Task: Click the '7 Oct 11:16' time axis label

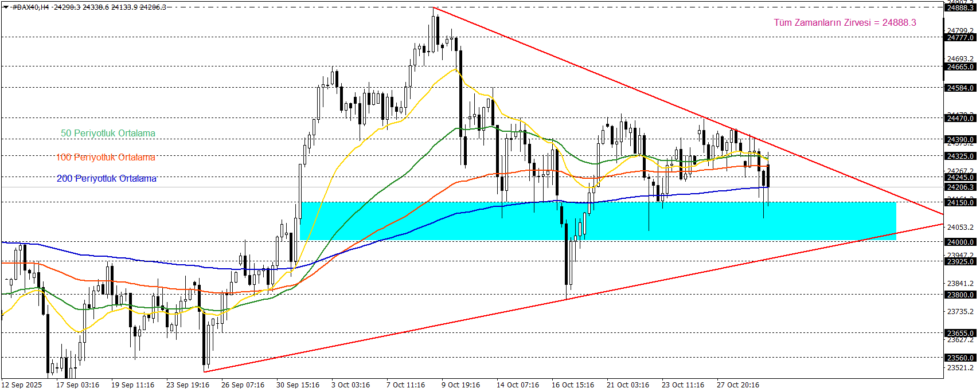Action: [405, 385]
